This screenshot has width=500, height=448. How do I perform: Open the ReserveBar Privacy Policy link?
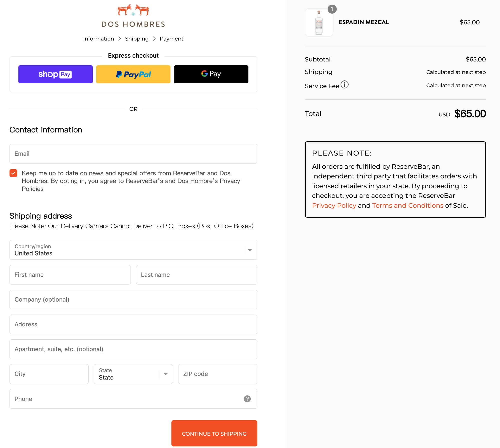click(334, 205)
